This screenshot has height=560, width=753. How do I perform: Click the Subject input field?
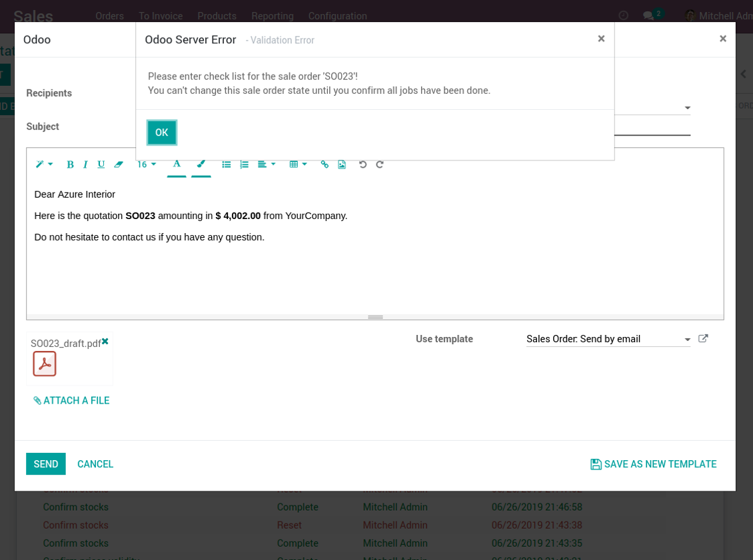click(x=652, y=127)
